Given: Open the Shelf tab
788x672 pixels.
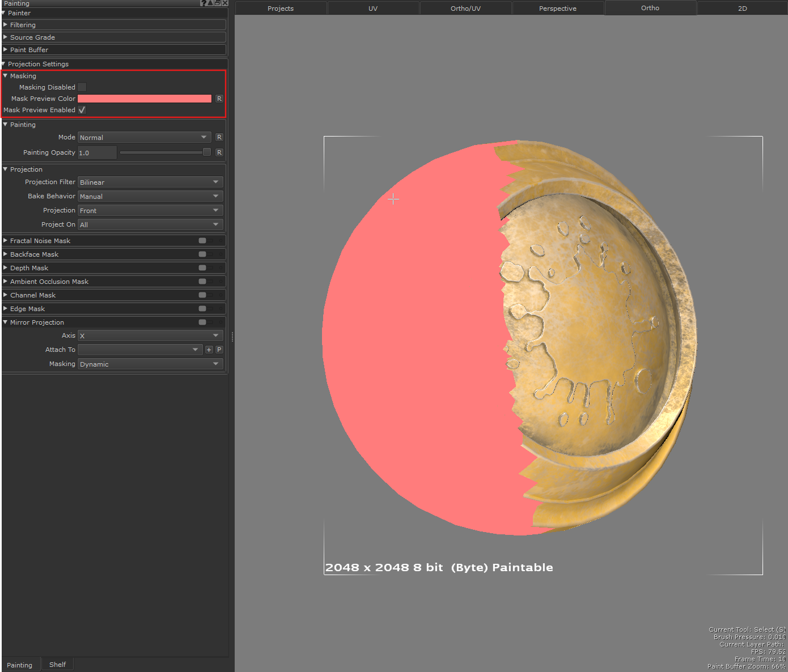Looking at the screenshot, I should pos(57,664).
